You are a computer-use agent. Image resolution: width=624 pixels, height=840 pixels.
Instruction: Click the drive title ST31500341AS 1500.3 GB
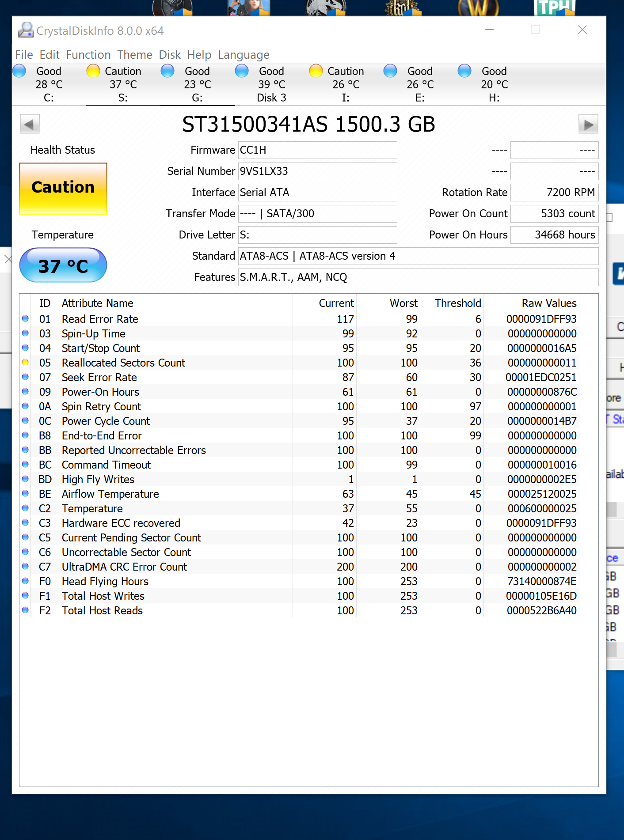point(308,124)
